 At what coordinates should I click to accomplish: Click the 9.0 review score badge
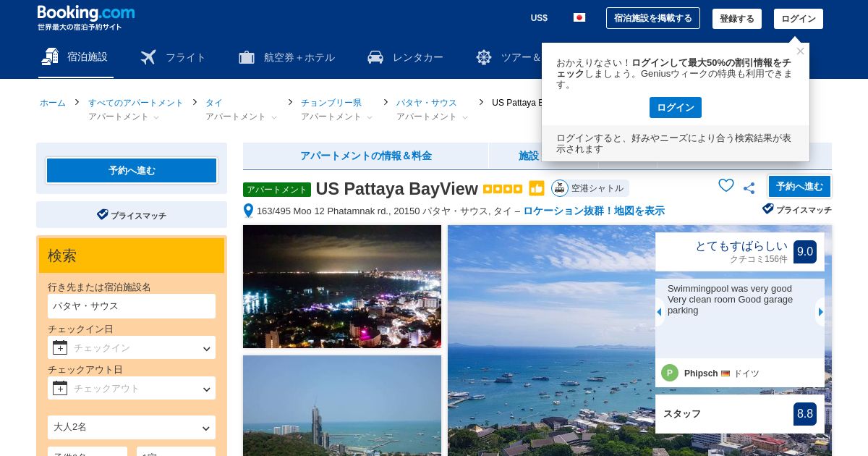click(805, 252)
